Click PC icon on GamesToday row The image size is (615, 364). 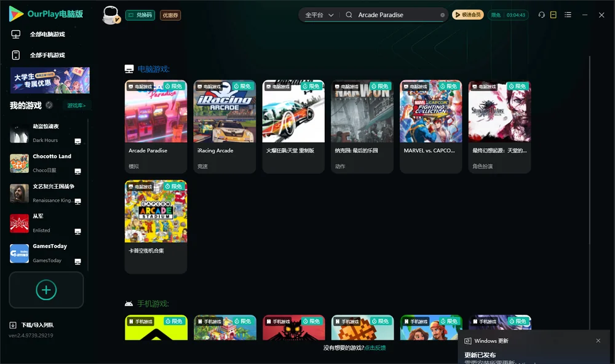[77, 262]
